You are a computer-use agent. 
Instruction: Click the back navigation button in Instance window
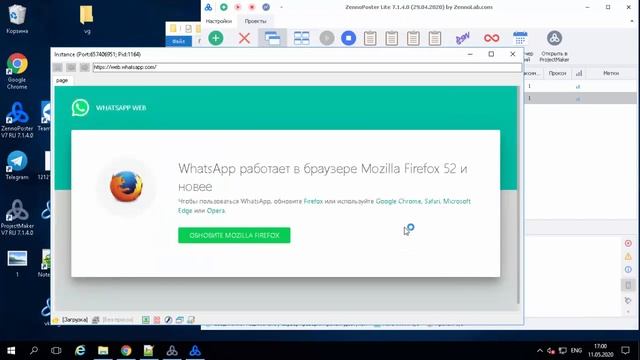(x=58, y=67)
